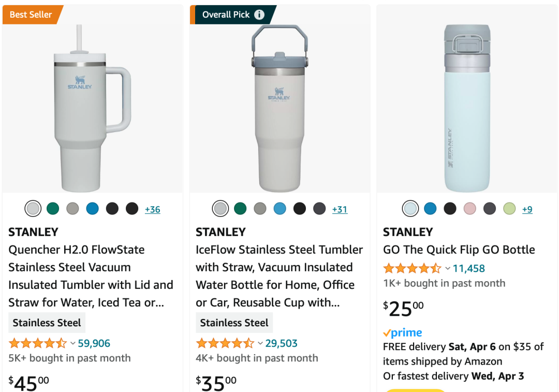Open the 59,906 reviews link
559x392 pixels.
click(x=94, y=343)
